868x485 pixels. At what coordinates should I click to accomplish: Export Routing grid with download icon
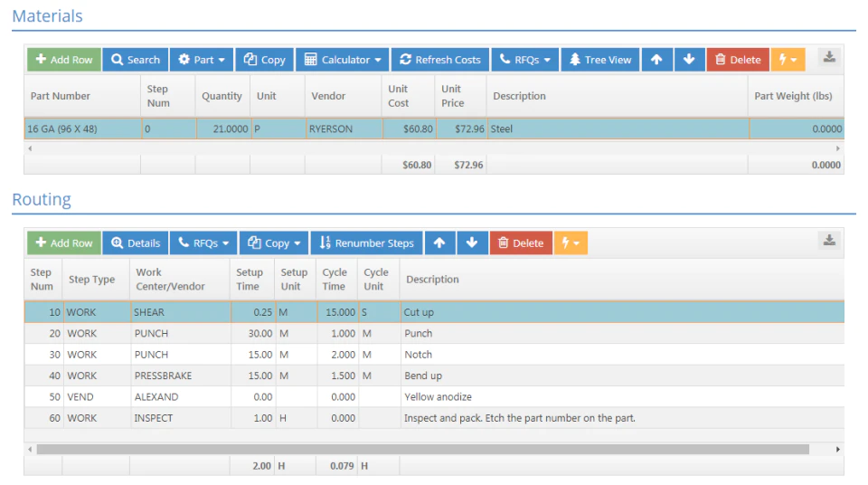(x=829, y=240)
